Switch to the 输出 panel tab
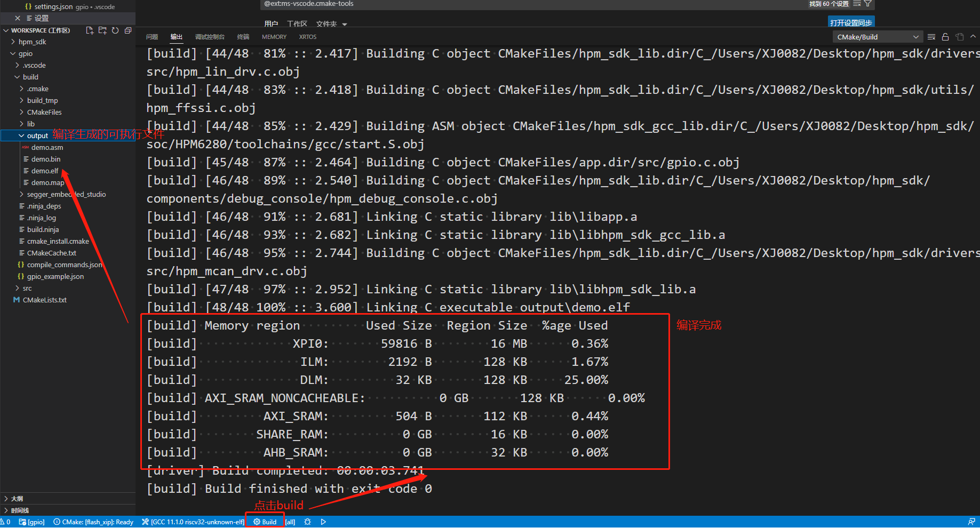 point(177,37)
